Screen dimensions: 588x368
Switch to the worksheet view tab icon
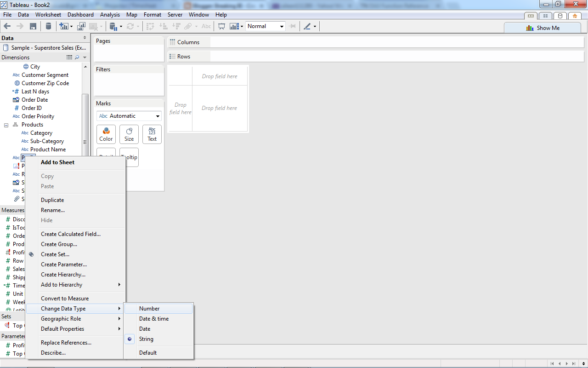531,16
